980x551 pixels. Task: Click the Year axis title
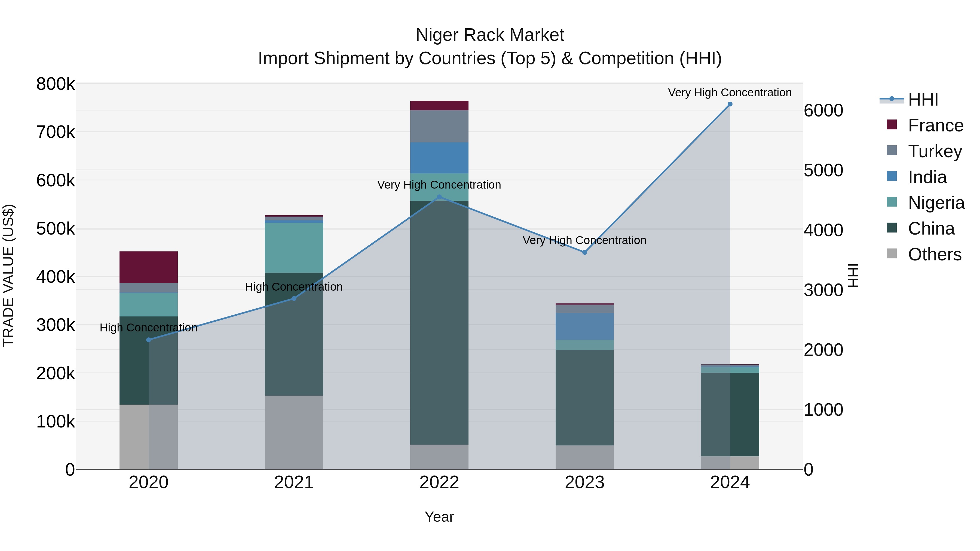pos(439,517)
